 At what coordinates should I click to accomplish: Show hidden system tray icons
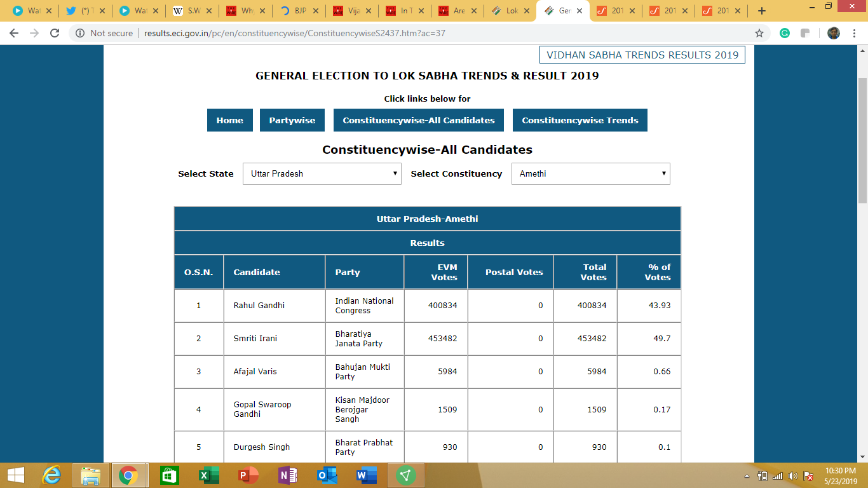(747, 476)
